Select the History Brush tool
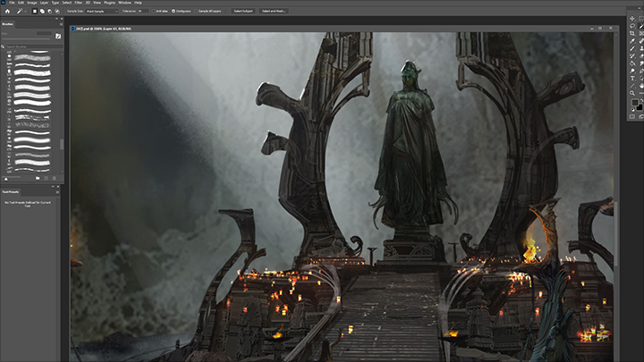 click(x=632, y=55)
